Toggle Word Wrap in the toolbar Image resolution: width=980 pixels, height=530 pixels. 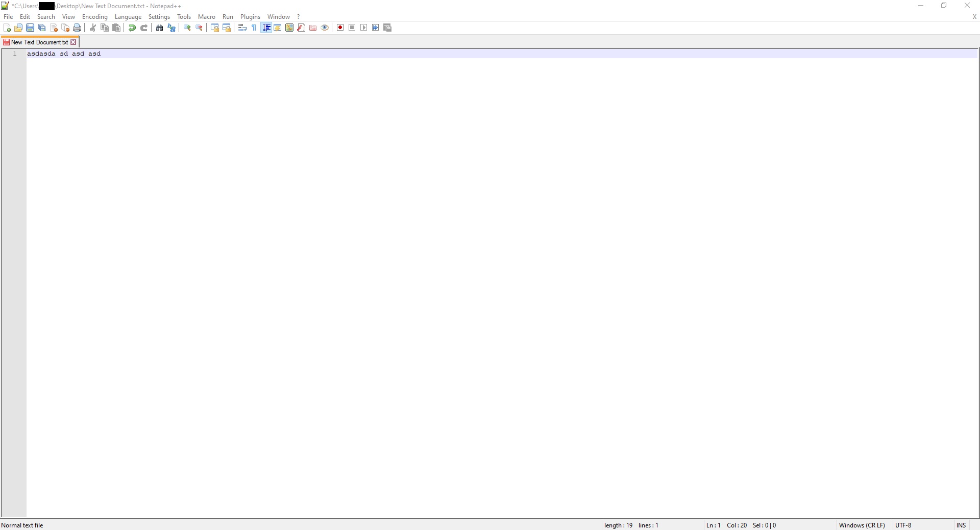pos(242,28)
